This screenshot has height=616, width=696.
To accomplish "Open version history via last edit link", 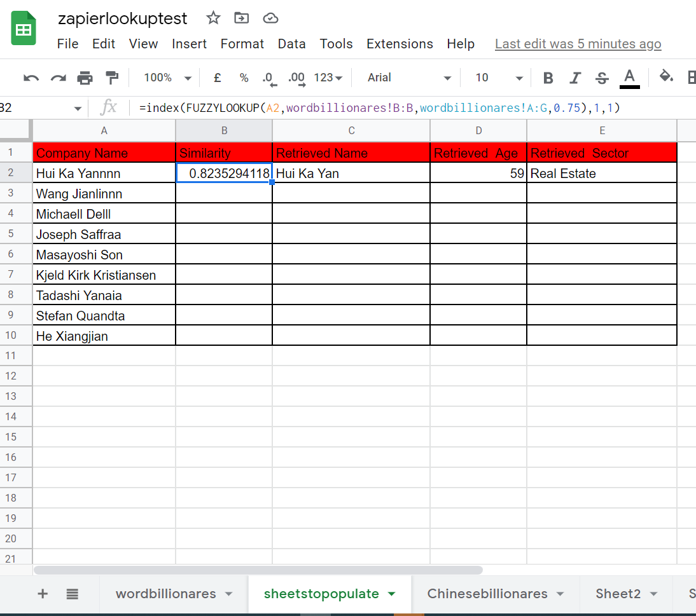I will coord(578,43).
